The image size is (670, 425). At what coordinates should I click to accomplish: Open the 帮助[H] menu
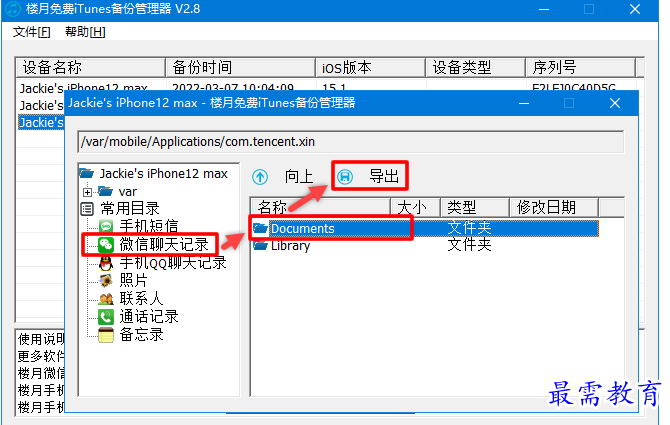tap(85, 32)
